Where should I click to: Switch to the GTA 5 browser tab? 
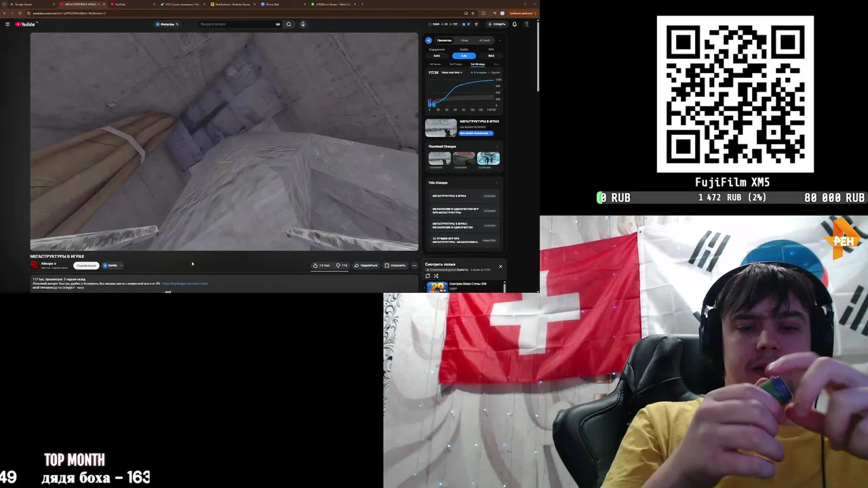pyautogui.click(x=182, y=4)
